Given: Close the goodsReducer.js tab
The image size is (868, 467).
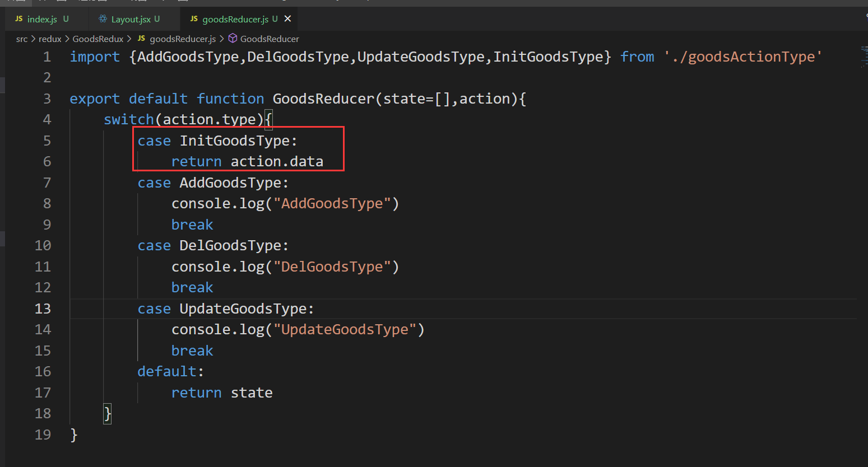Looking at the screenshot, I should tap(287, 18).
